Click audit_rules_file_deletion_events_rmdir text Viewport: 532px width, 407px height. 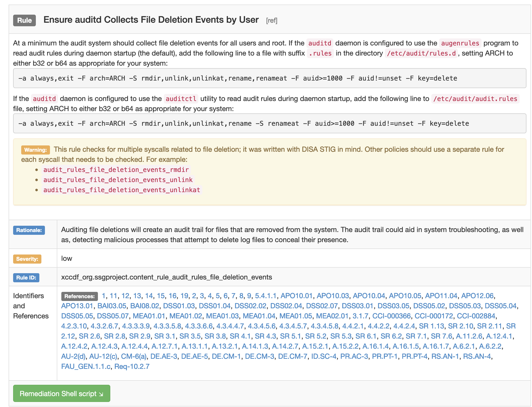click(x=116, y=169)
